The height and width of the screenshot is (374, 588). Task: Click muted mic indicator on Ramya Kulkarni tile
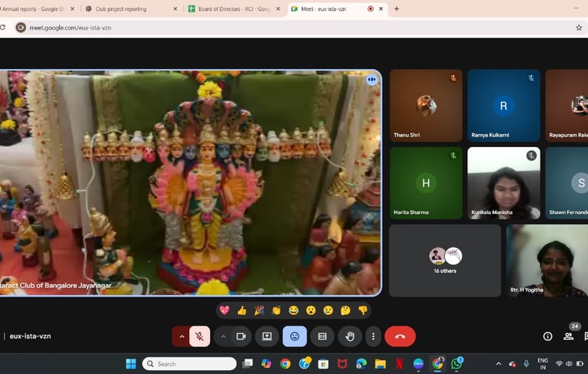[531, 78]
